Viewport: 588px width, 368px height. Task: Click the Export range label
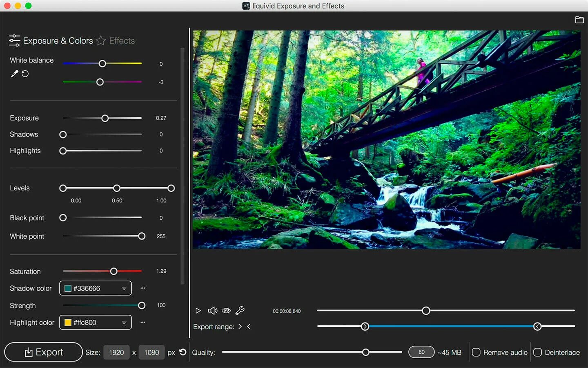[x=214, y=327]
